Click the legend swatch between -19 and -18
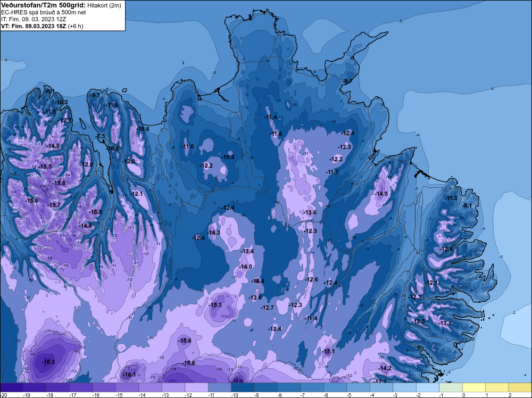Viewport: 532px width, 398px height. (35, 387)
